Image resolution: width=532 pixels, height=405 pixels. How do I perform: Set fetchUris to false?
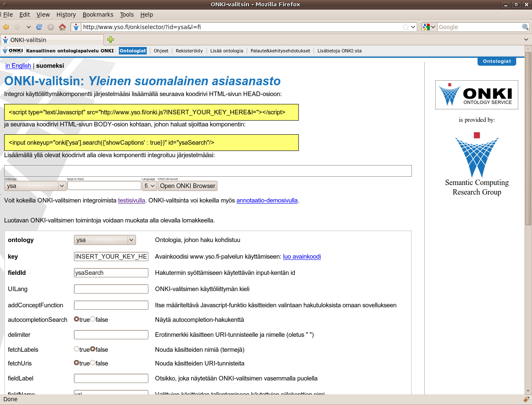[93, 363]
